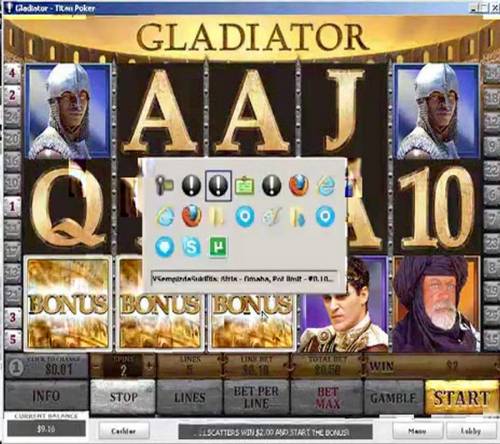Select the camcorder icon in task switcher
Screen dimensions: 500x444
165,185
